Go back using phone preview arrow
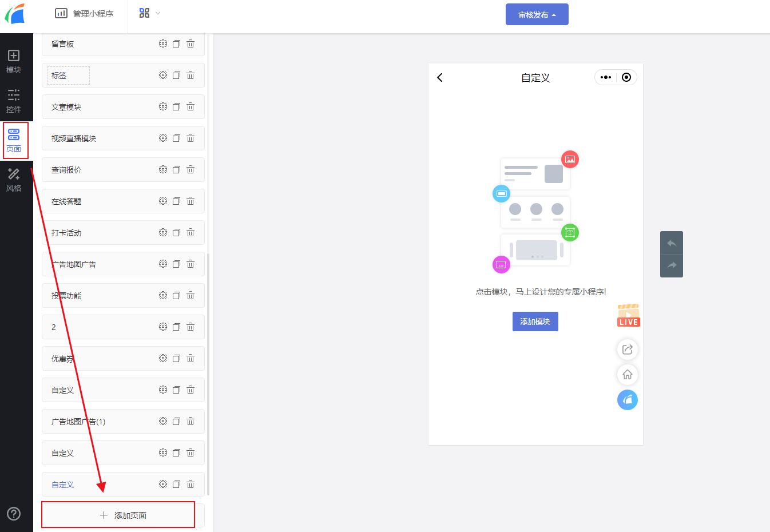770x532 pixels. 440,77
